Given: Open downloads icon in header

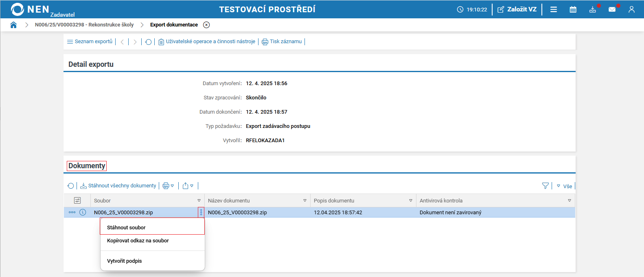Looking at the screenshot, I should 593,9.
